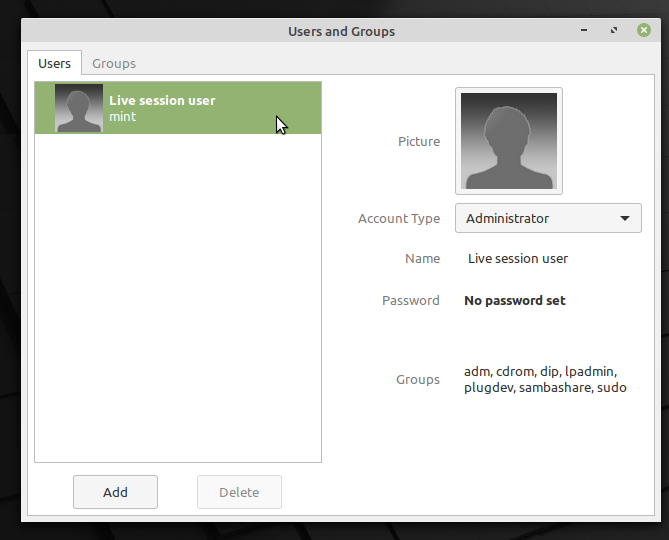This screenshot has height=540, width=669.
Task: Edit the groups list starting with adm
Action: (x=545, y=379)
